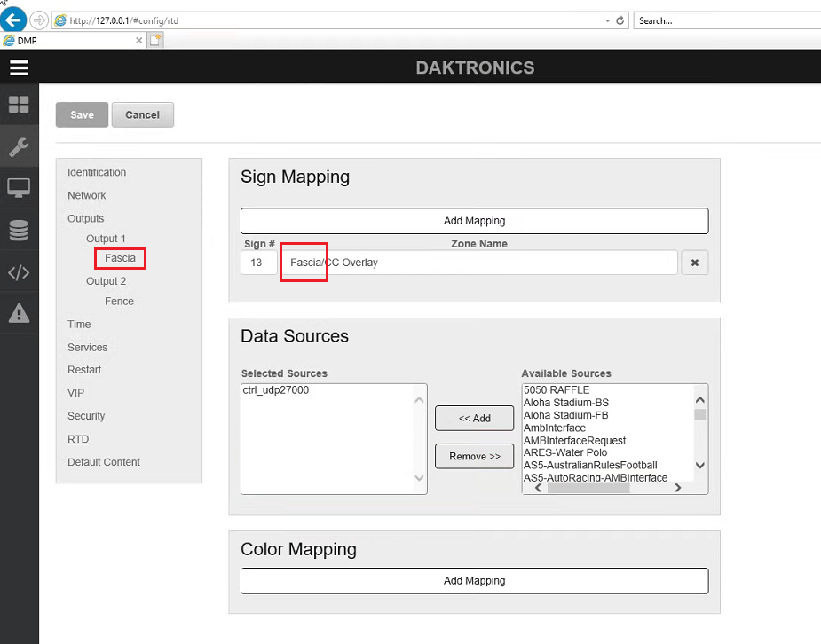The height and width of the screenshot is (644, 821).
Task: Select the Fascia item under Output 1
Action: (120, 258)
